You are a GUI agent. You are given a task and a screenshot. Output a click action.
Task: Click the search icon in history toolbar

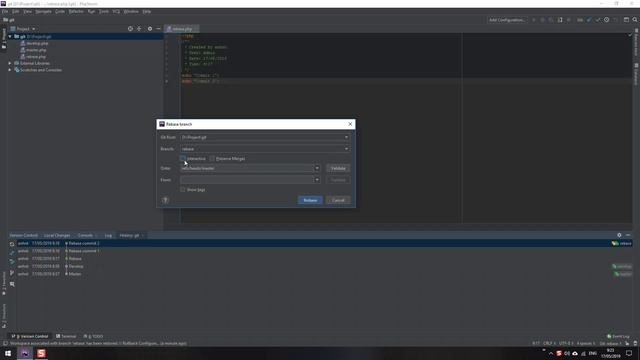[x=12, y=284]
